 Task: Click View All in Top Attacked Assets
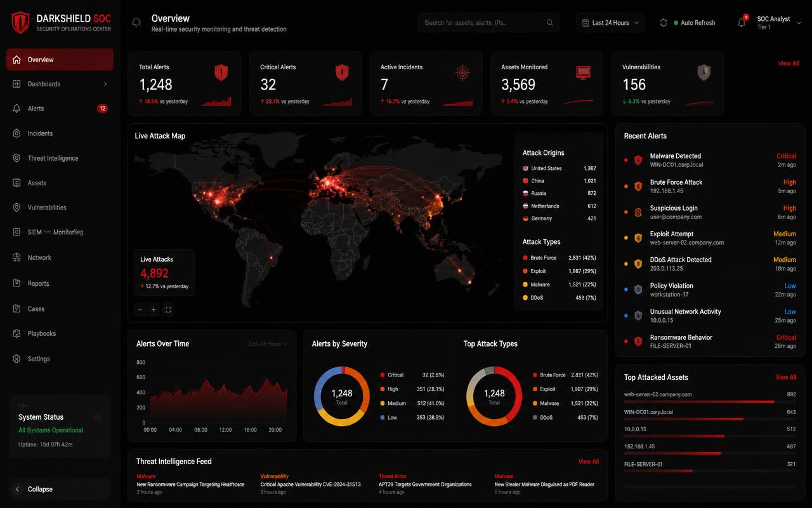[x=786, y=377]
